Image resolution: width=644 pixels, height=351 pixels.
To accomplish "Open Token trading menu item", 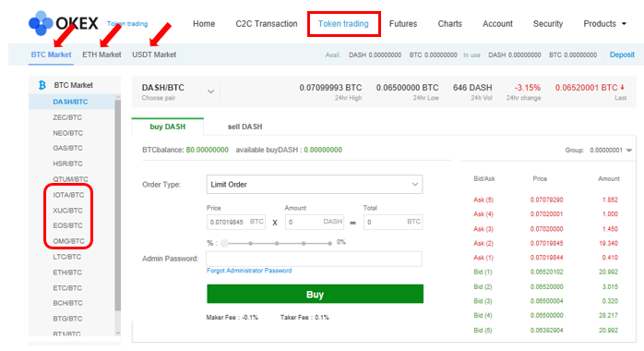I will click(343, 24).
